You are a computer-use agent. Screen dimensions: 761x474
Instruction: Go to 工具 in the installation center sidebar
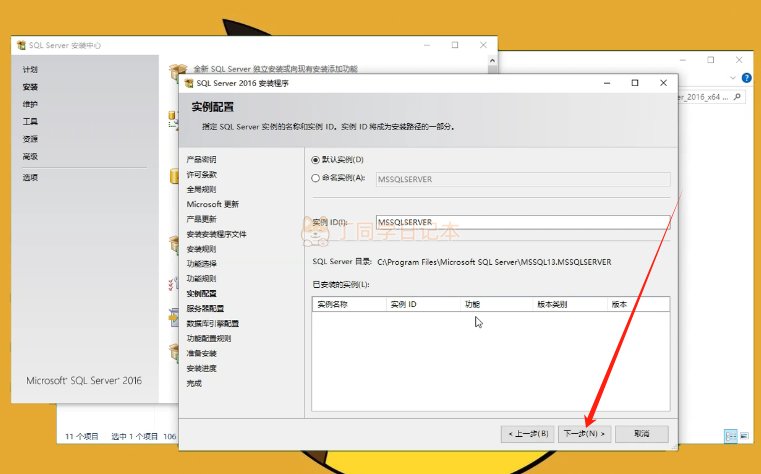point(30,121)
